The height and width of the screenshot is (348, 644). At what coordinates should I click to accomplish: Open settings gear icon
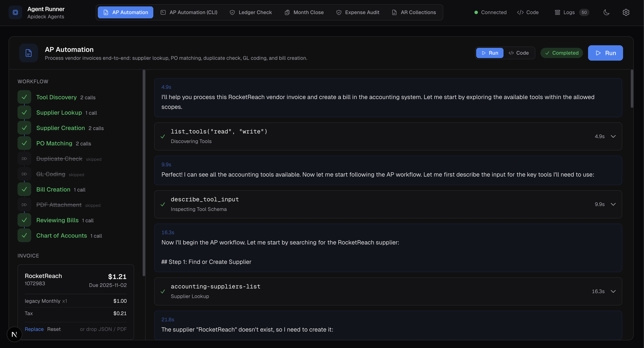point(626,12)
